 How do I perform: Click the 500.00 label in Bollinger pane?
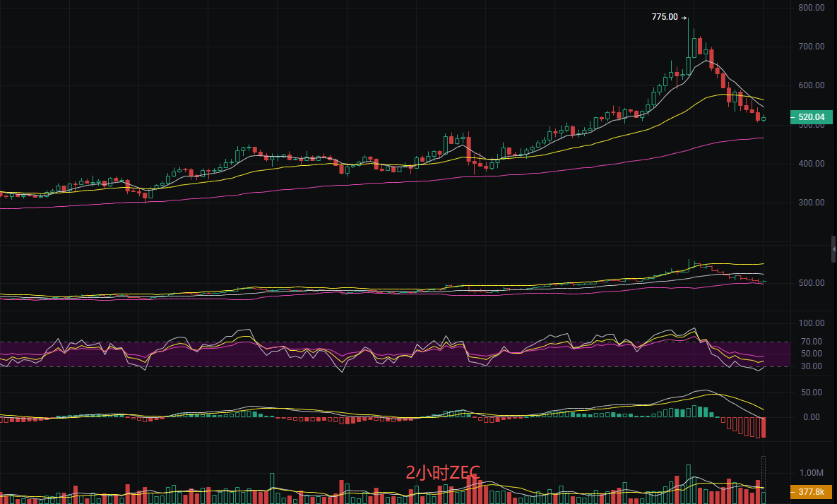[x=810, y=283]
